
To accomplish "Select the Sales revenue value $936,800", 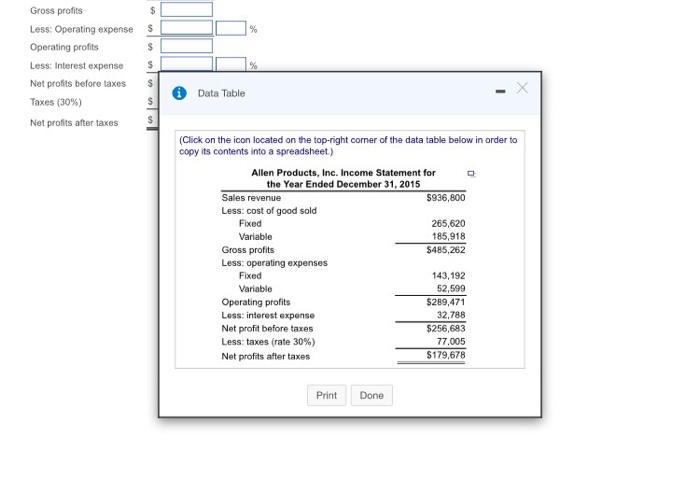I will [x=446, y=198].
